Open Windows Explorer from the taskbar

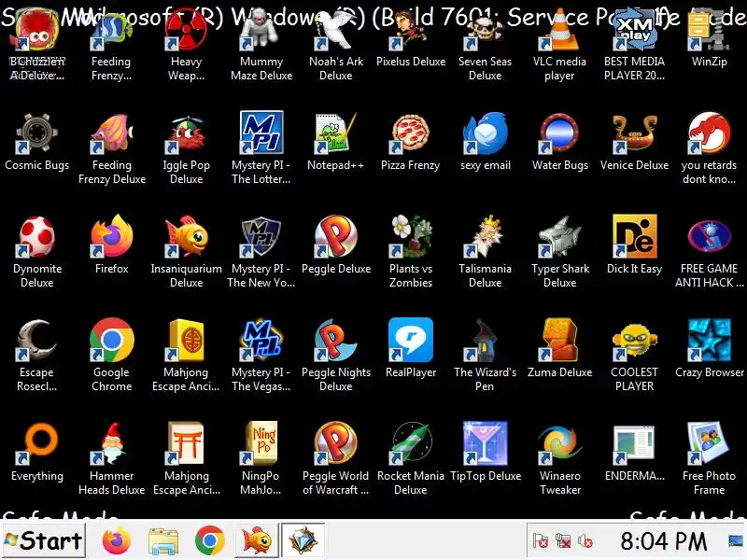162,541
